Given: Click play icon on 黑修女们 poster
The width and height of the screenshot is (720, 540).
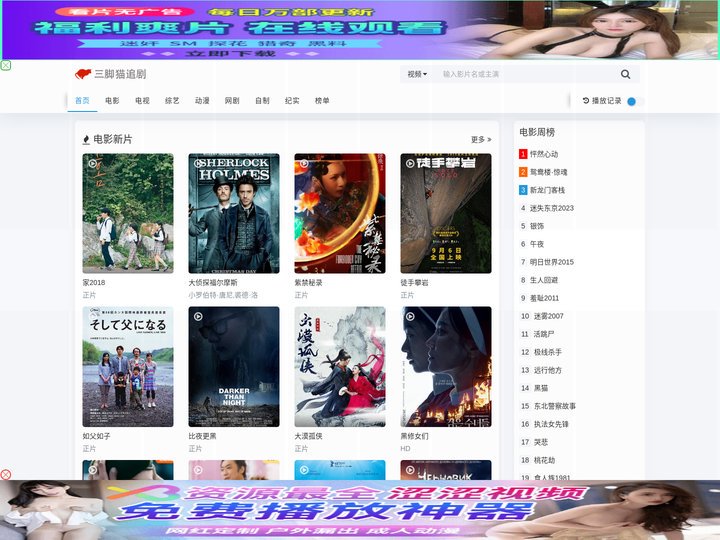Looking at the screenshot, I should [x=411, y=316].
